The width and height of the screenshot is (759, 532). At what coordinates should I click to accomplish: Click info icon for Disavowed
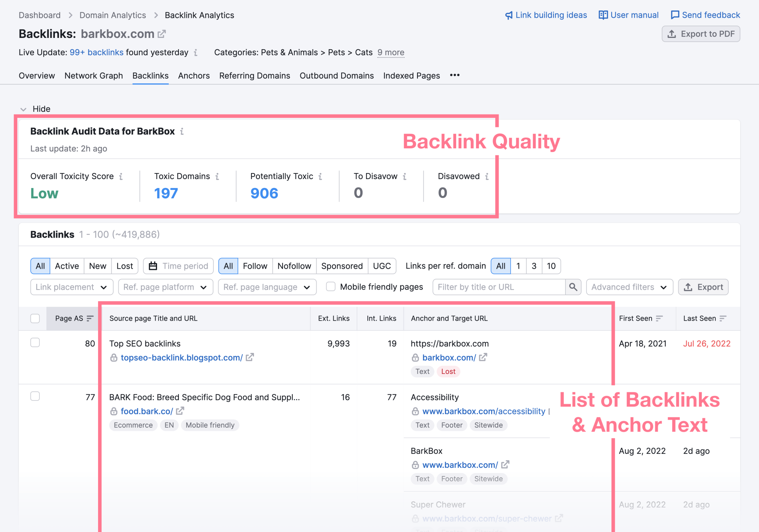[487, 176]
